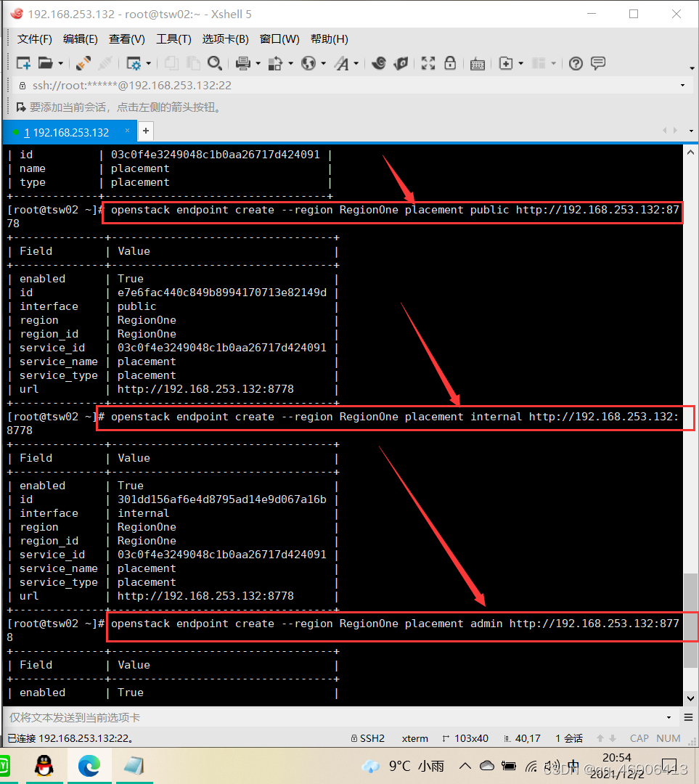Image resolution: width=699 pixels, height=784 pixels.
Task: Expand the address bar history dropdown
Action: pos(682,86)
